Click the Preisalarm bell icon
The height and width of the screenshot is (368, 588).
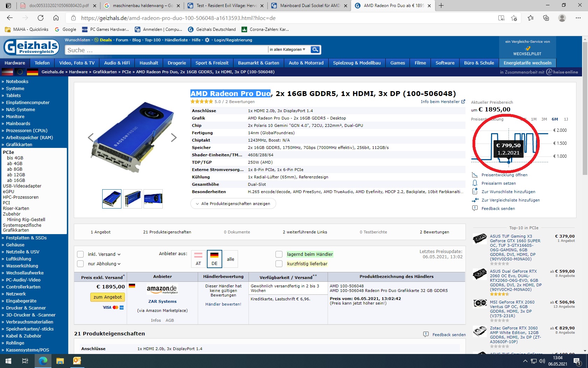click(x=475, y=183)
